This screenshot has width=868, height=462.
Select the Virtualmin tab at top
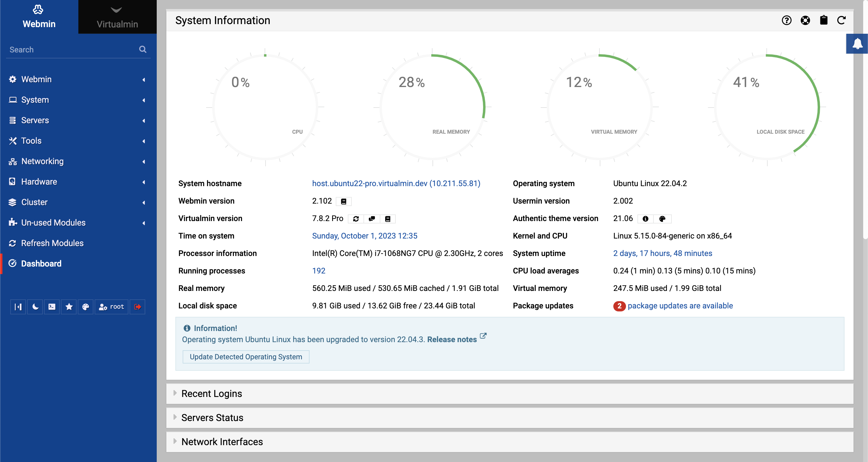point(117,17)
